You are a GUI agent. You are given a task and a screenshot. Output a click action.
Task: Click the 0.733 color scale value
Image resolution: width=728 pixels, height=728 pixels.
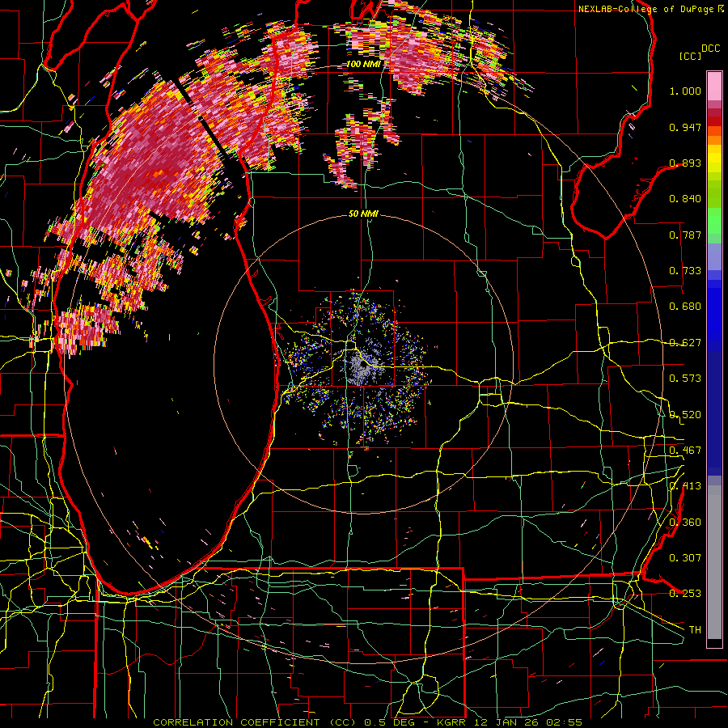[x=685, y=271]
